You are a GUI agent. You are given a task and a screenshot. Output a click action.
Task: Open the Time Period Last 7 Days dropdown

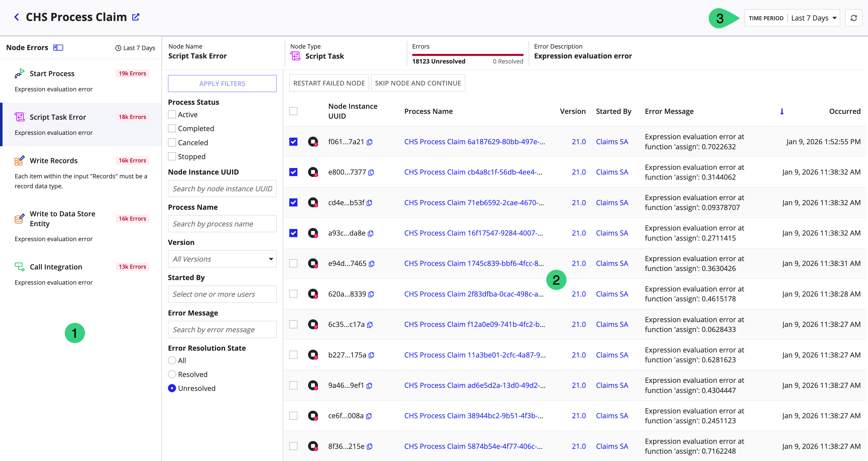[x=792, y=18]
